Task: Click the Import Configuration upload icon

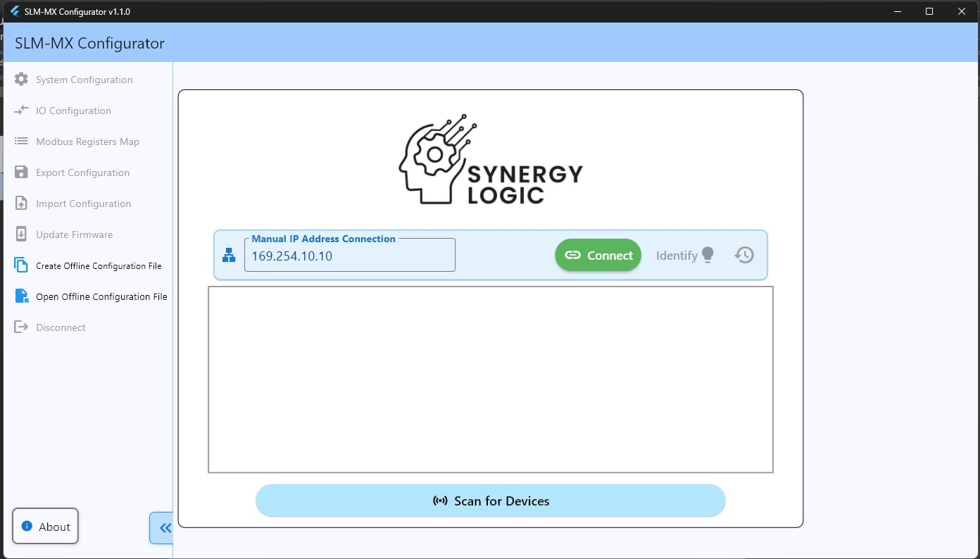Action: coord(22,203)
